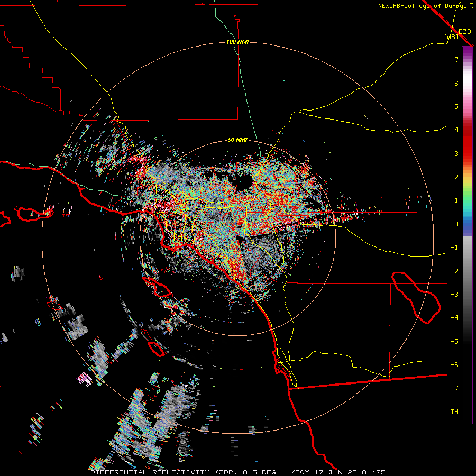Click the 50 NMI range ring label
Screen dimensions: 476x476
pyautogui.click(x=237, y=140)
